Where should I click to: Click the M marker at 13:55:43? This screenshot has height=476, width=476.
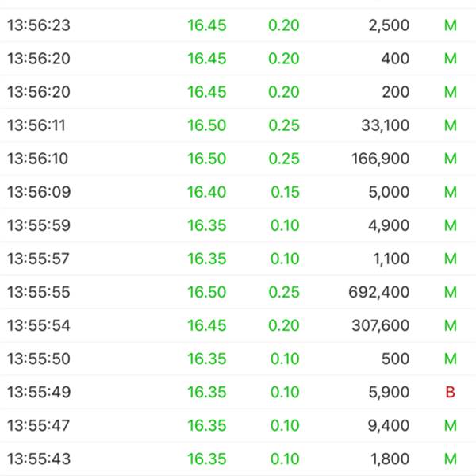(450, 459)
